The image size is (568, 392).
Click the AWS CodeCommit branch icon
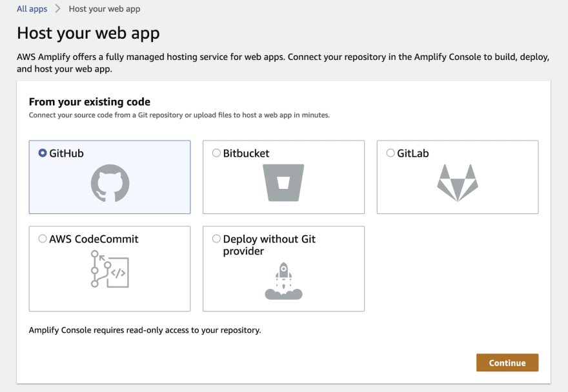[110, 269]
